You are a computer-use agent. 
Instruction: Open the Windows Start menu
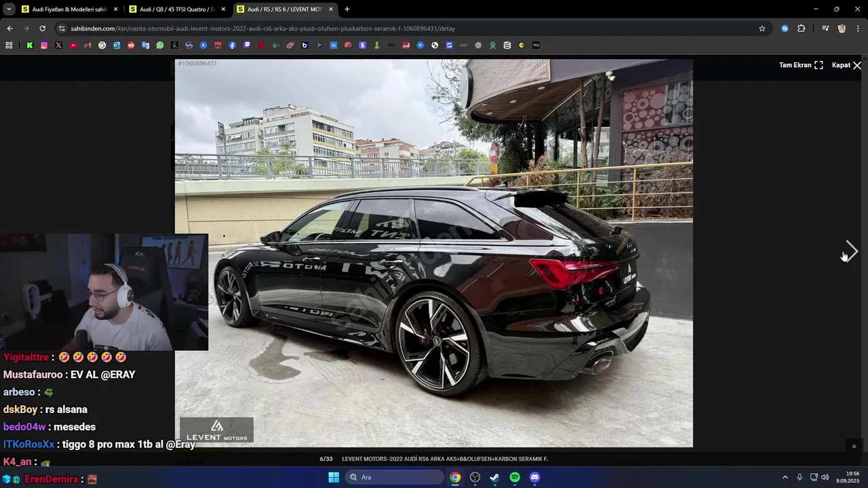point(334,477)
